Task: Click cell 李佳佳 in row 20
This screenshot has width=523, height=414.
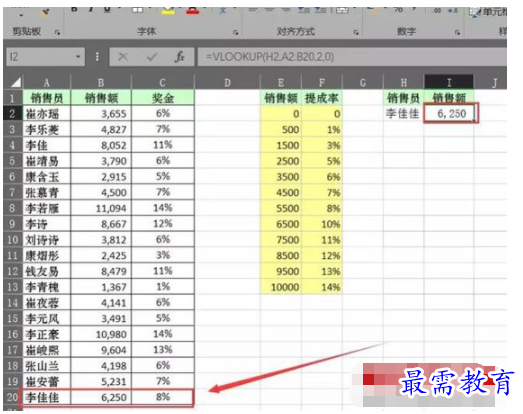Action: 47,397
